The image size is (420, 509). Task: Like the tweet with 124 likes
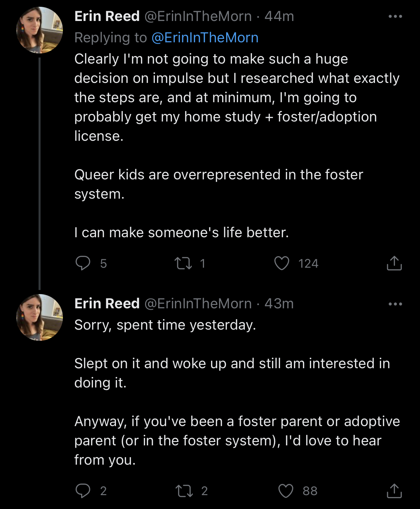pyautogui.click(x=282, y=263)
